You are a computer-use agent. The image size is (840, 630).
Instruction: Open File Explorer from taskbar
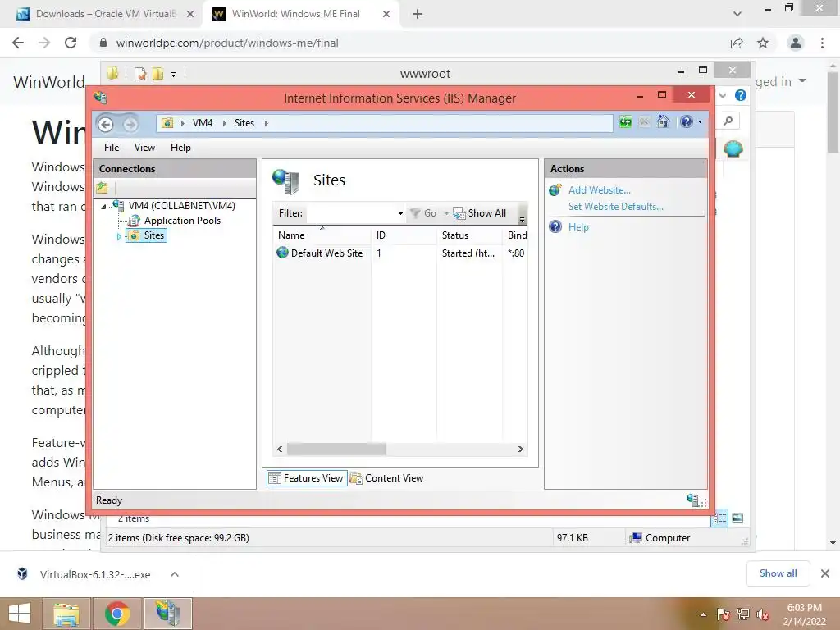click(66, 614)
